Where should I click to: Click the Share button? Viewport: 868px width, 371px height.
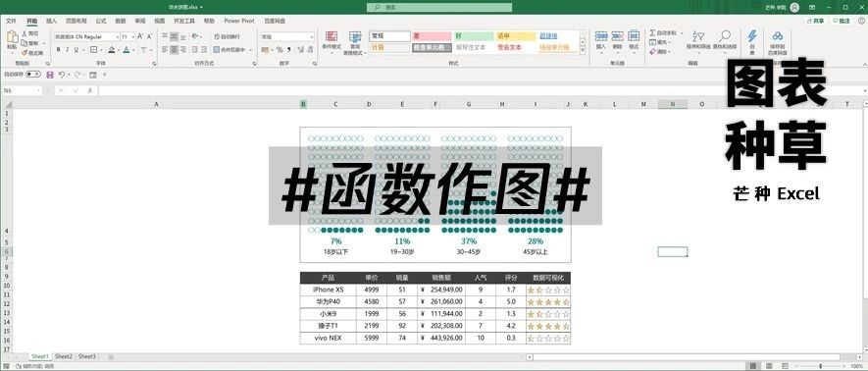815,21
